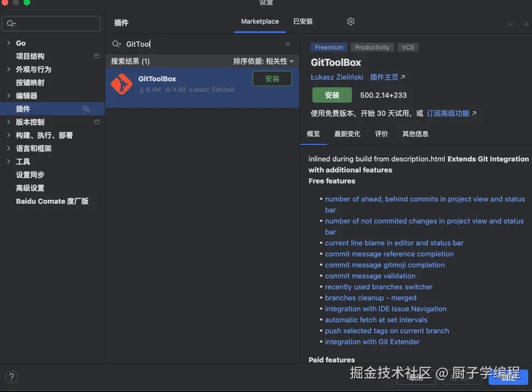Expand the 工具 settings node
Image resolution: width=532 pixels, height=392 pixels.
(8, 161)
